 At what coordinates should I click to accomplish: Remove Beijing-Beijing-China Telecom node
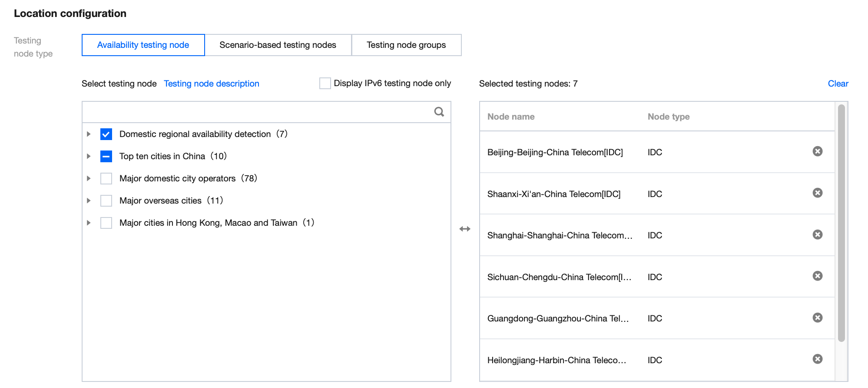(x=817, y=151)
